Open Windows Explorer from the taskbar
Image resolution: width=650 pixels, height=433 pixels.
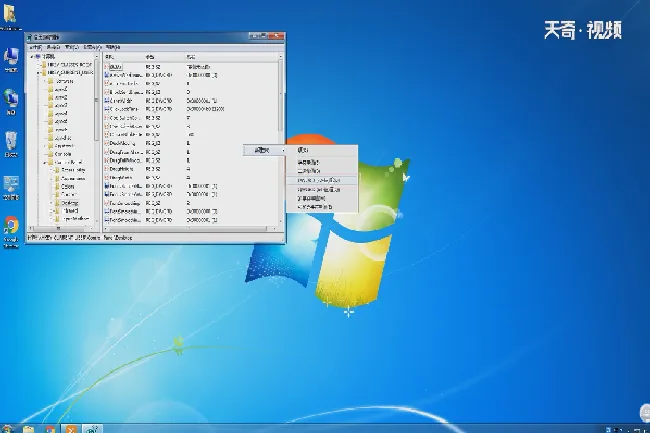pyautogui.click(x=28, y=429)
